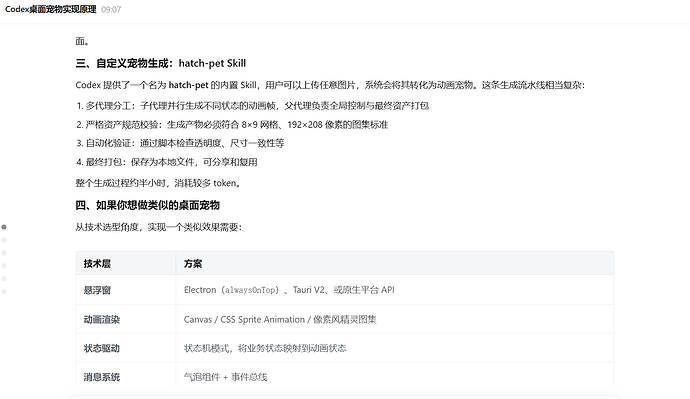Click cell 'Canvas / CSS Sprite Animation / 像素风精灵图集'
This screenshot has height=399, width=690.
[x=280, y=319]
